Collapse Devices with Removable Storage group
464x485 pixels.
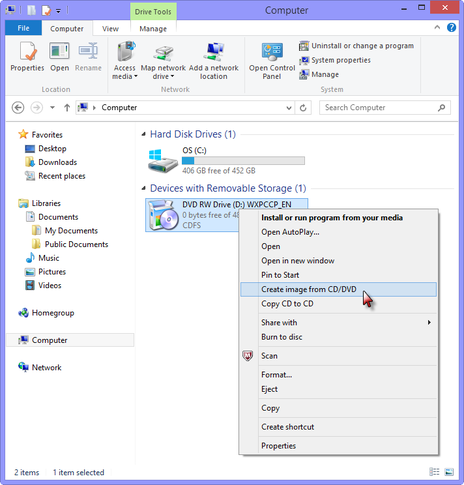[x=144, y=188]
